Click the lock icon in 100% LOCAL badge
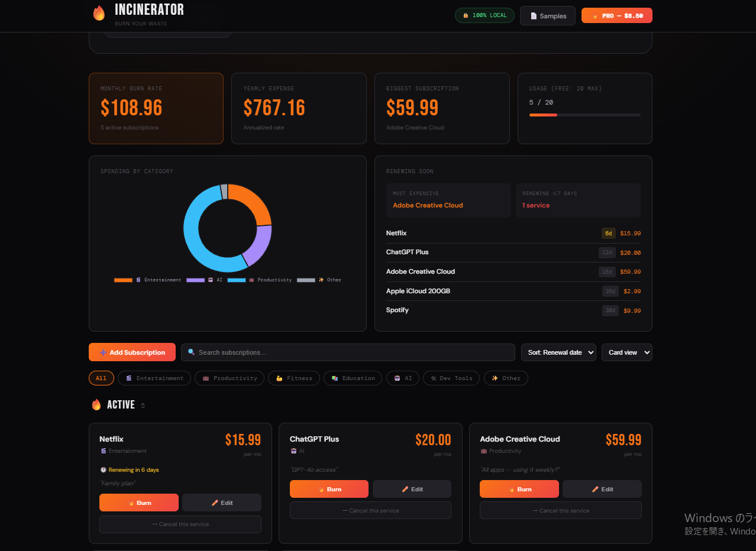756x551 pixels. [466, 15]
